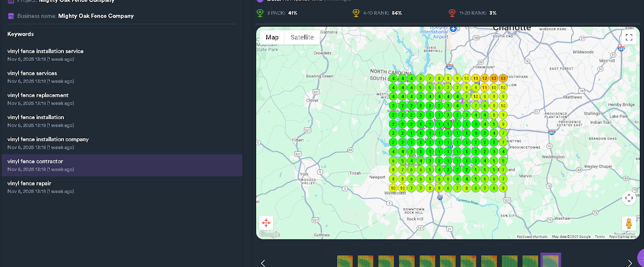Viewport: 644px width, 267px height.
Task: Go to next thumbnails with right chevron
Action: point(630,262)
